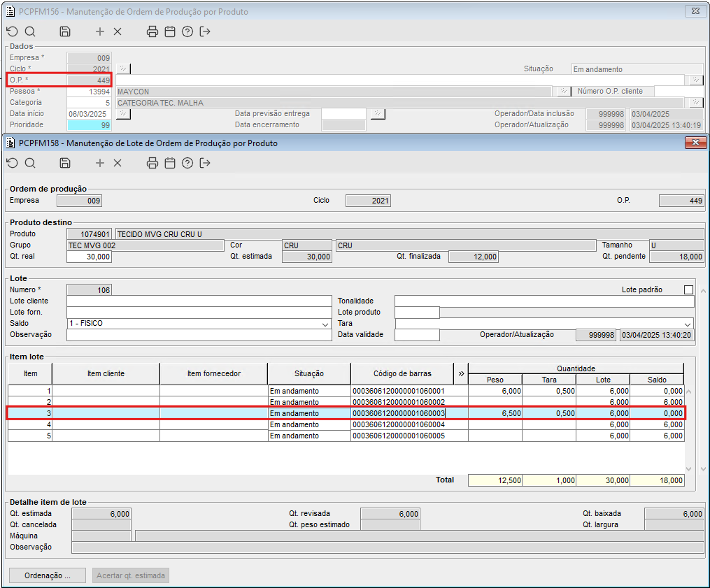Viewport: 710px width, 588px height.
Task: Click the printer icon in PCPFM158 toolbar
Action: [x=152, y=163]
